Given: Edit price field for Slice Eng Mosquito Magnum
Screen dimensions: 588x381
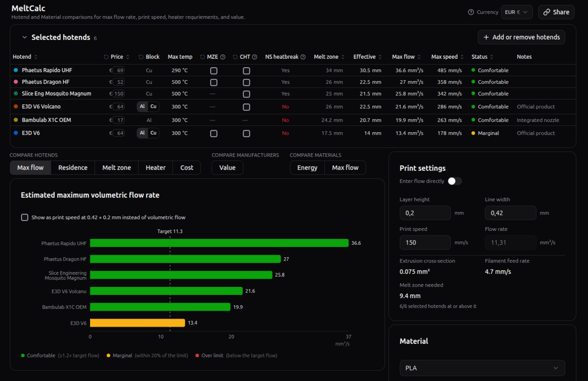Looking at the screenshot, I should click(118, 94).
